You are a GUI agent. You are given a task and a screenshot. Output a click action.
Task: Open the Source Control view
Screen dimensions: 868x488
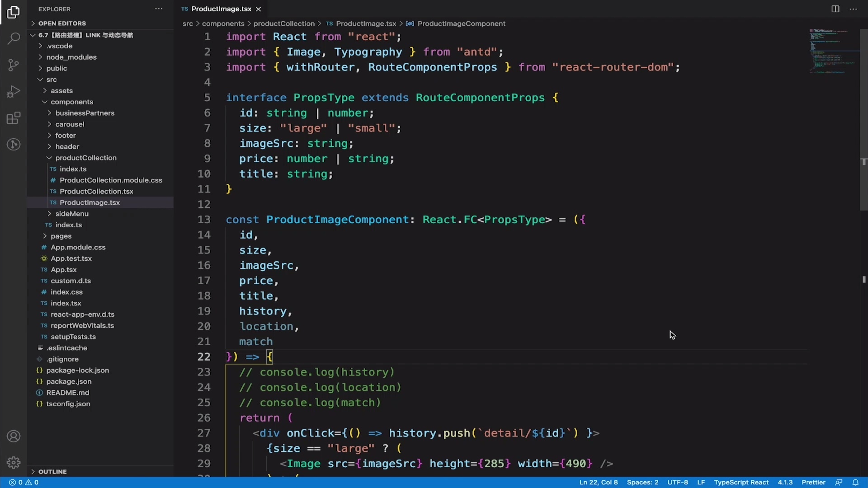point(14,65)
